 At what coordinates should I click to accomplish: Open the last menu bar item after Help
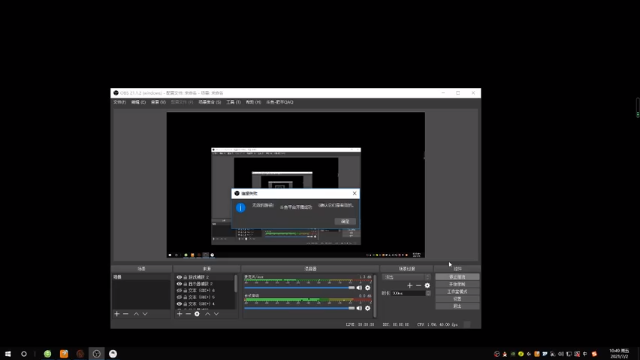tap(280, 102)
